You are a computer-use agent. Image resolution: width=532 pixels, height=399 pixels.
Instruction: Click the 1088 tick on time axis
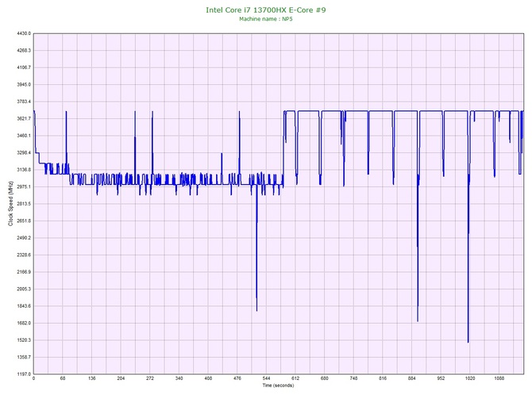point(499,378)
